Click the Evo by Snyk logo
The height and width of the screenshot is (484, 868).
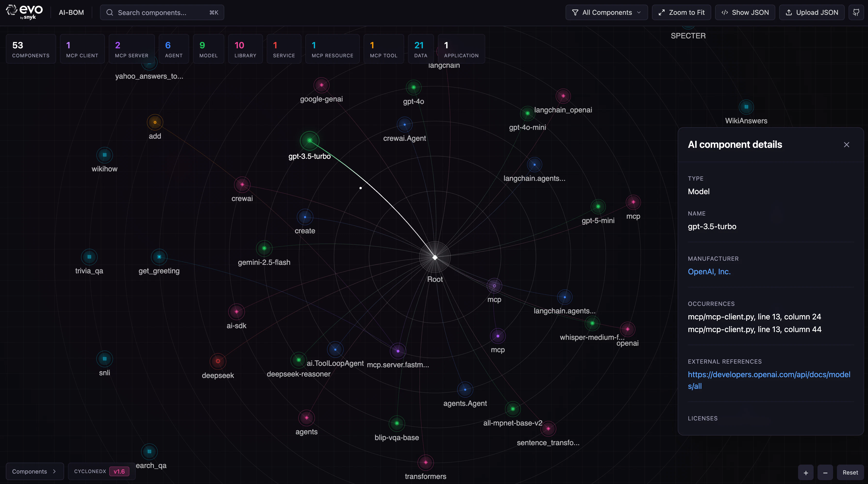(25, 12)
